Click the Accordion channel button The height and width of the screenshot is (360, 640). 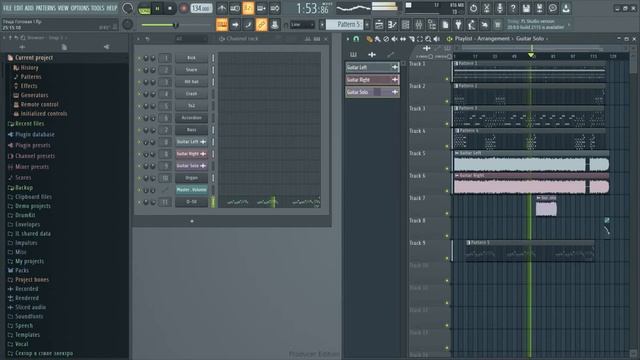[x=191, y=118]
